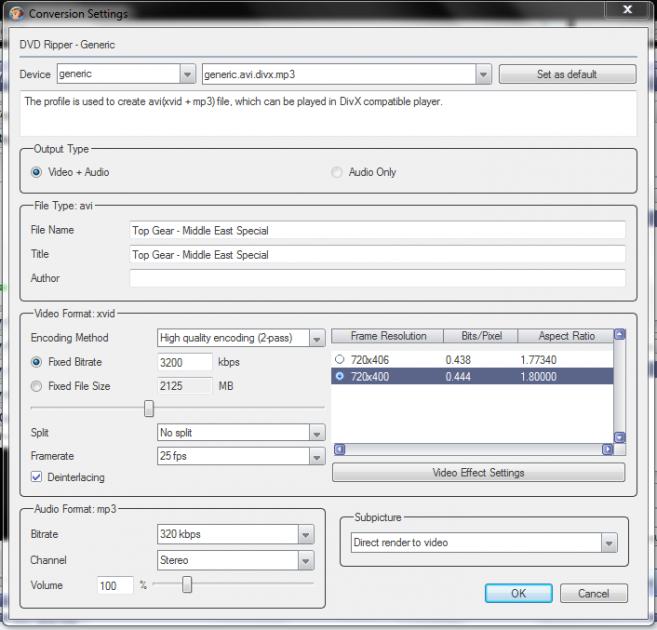Open Video Effect Settings
This screenshot has width=657, height=630.
[478, 472]
